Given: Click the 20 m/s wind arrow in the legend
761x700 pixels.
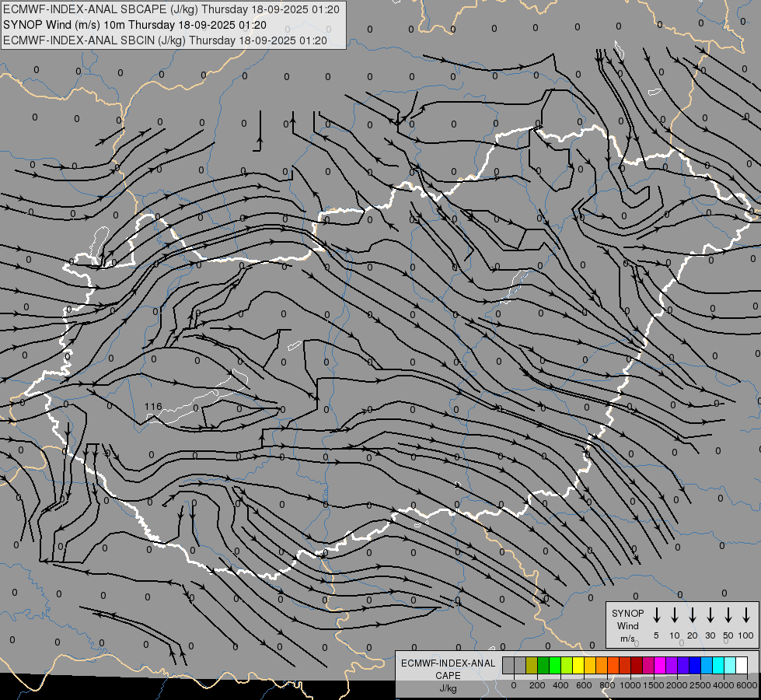Looking at the screenshot, I should (x=693, y=615).
